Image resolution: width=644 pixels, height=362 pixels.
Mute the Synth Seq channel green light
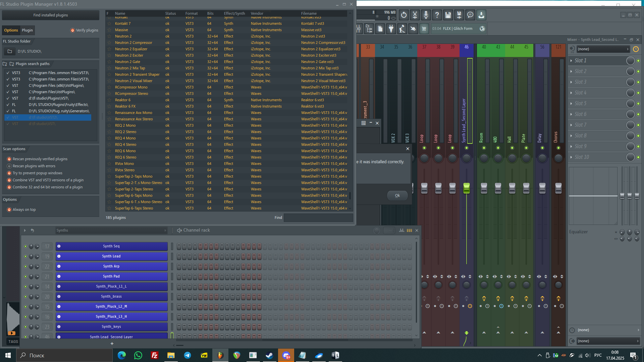coord(25,246)
